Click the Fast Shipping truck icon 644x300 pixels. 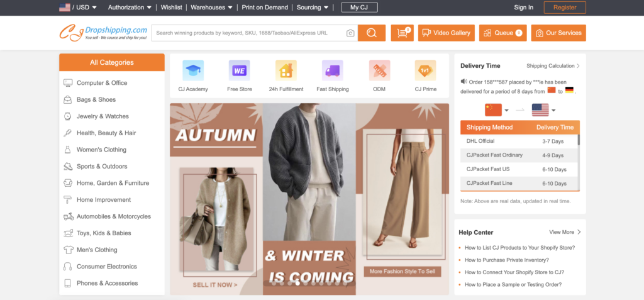point(332,70)
